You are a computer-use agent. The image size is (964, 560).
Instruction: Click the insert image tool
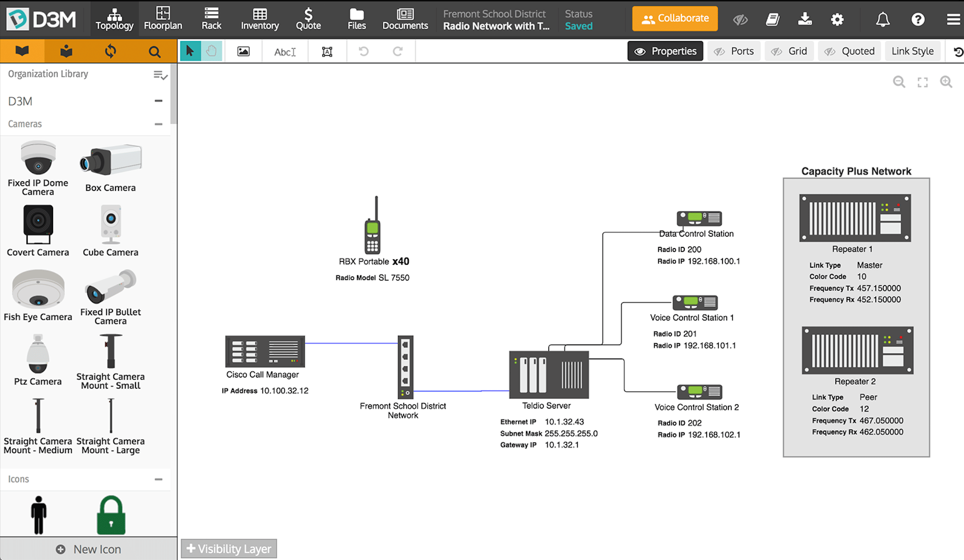(x=243, y=51)
